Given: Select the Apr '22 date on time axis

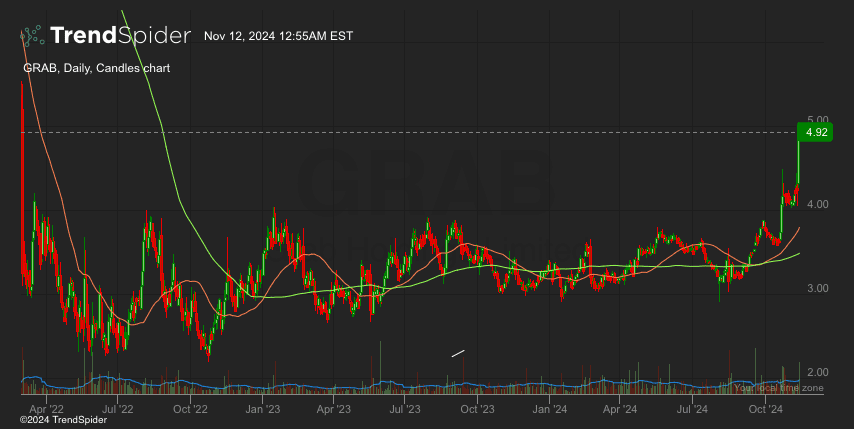Looking at the screenshot, I should (x=46, y=408).
